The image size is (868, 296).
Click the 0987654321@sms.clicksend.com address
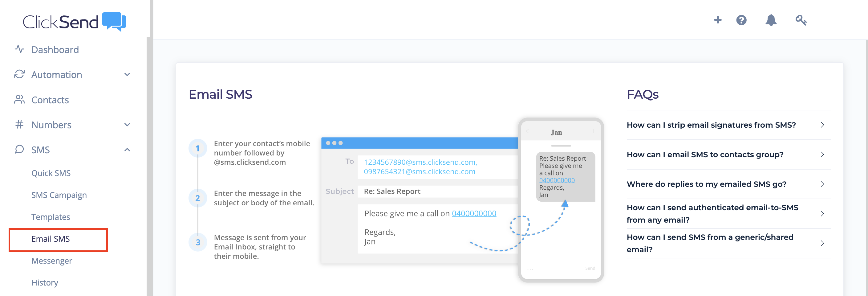coord(420,172)
